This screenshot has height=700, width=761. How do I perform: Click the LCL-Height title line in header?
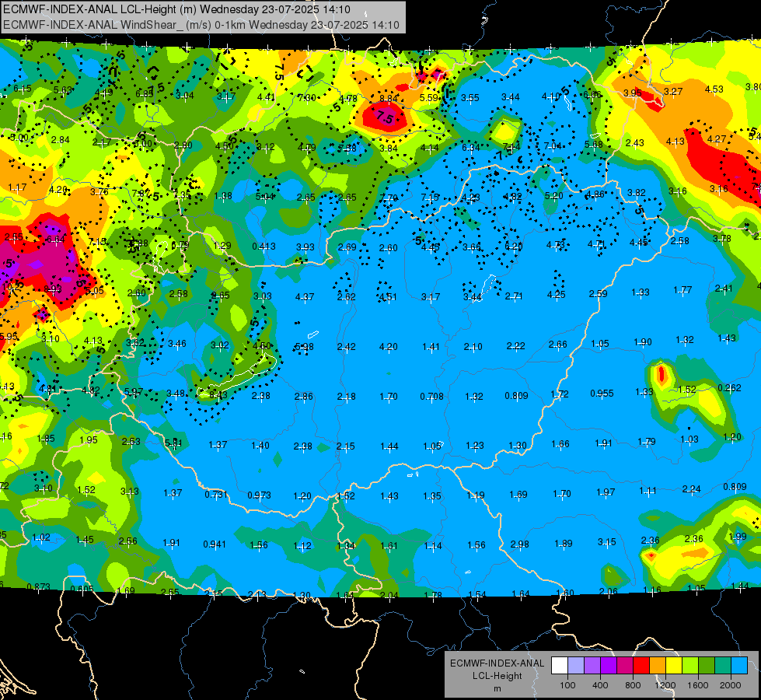(x=176, y=9)
